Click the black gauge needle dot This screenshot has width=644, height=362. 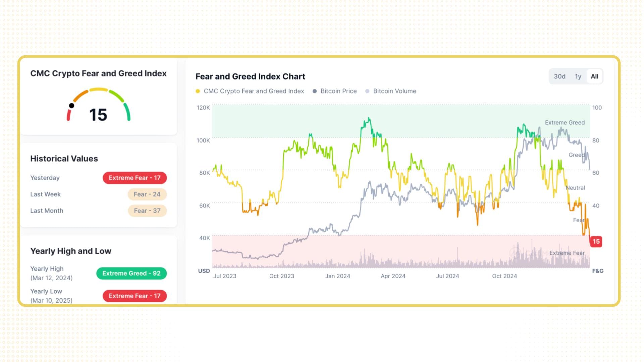pos(71,106)
